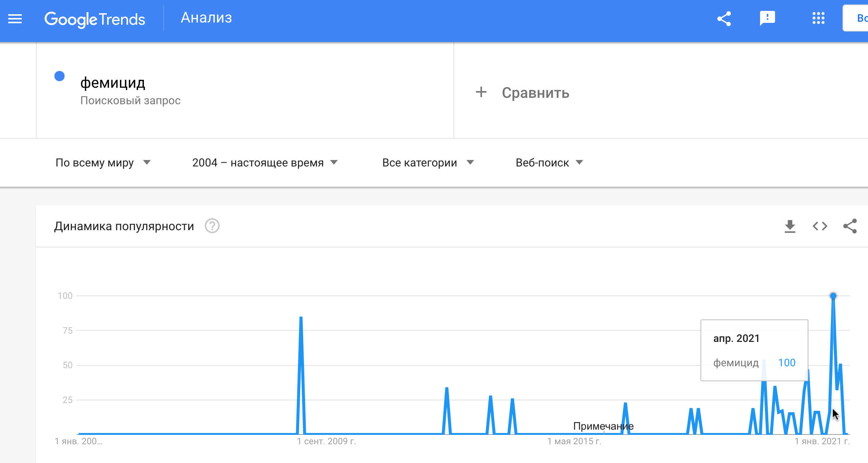The height and width of the screenshot is (463, 868).
Task: Click the Примечание note on the chart
Action: tap(603, 426)
